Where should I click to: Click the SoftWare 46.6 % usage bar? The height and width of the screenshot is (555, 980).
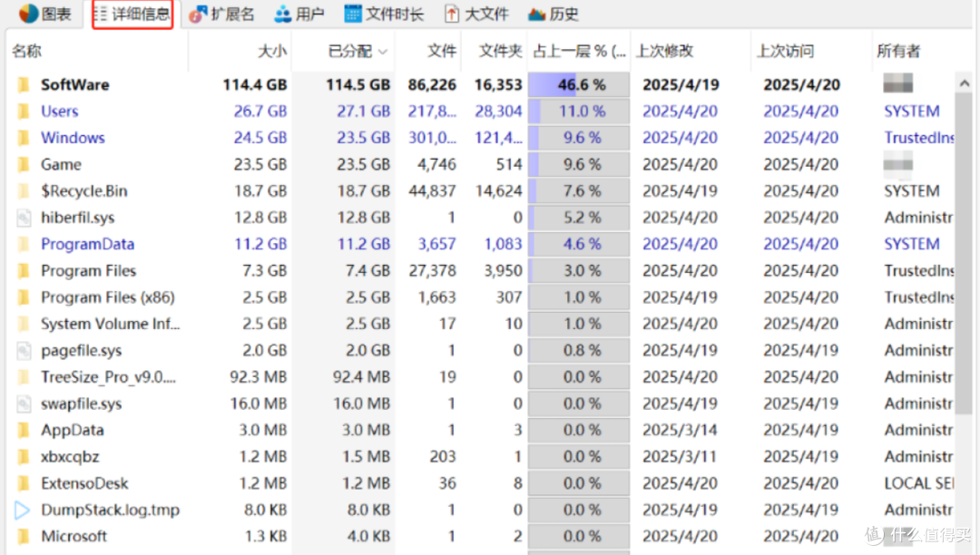(579, 85)
